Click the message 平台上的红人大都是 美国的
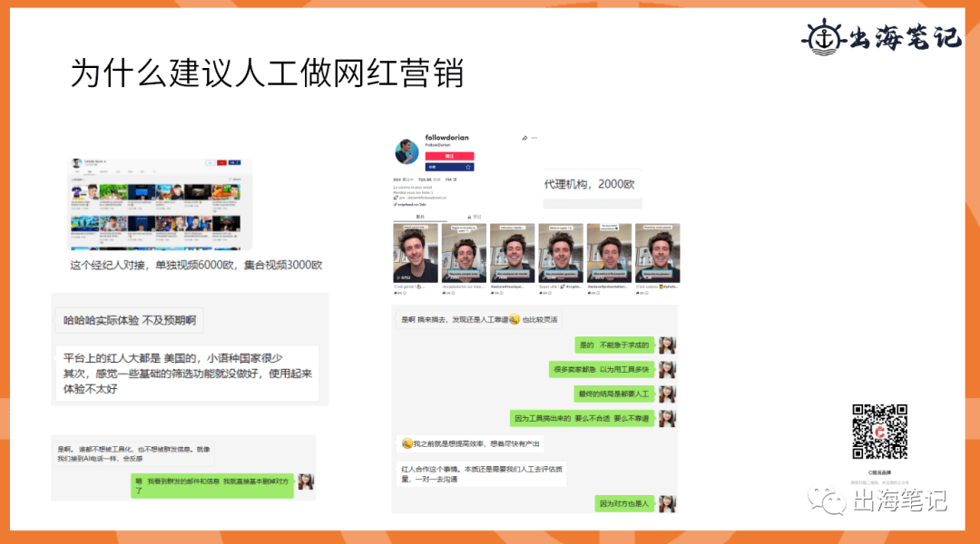The image size is (980, 544). (187, 374)
